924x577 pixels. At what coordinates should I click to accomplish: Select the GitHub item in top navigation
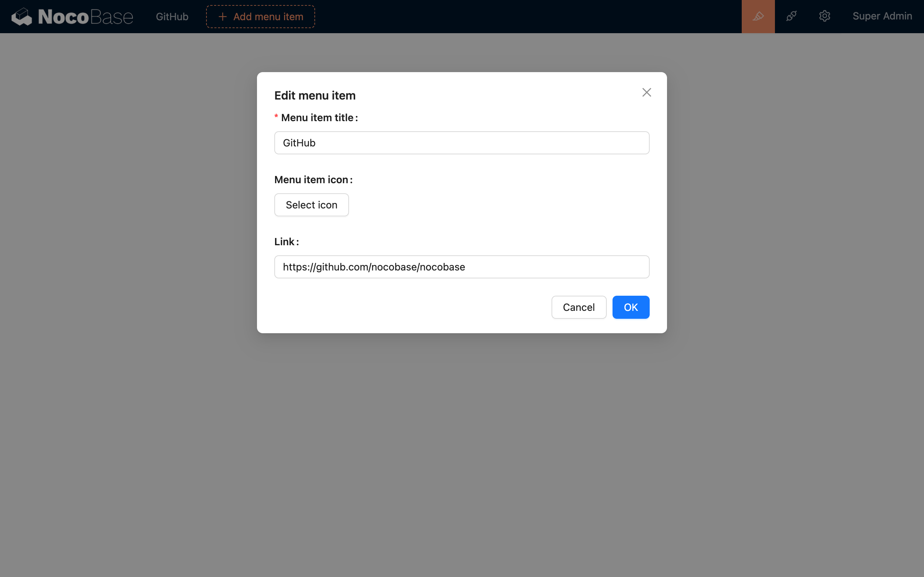coord(172,17)
